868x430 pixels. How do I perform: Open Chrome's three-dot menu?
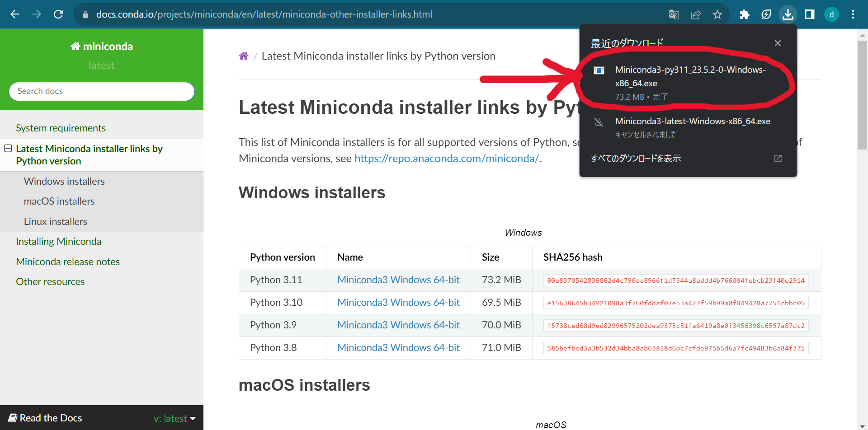click(853, 14)
